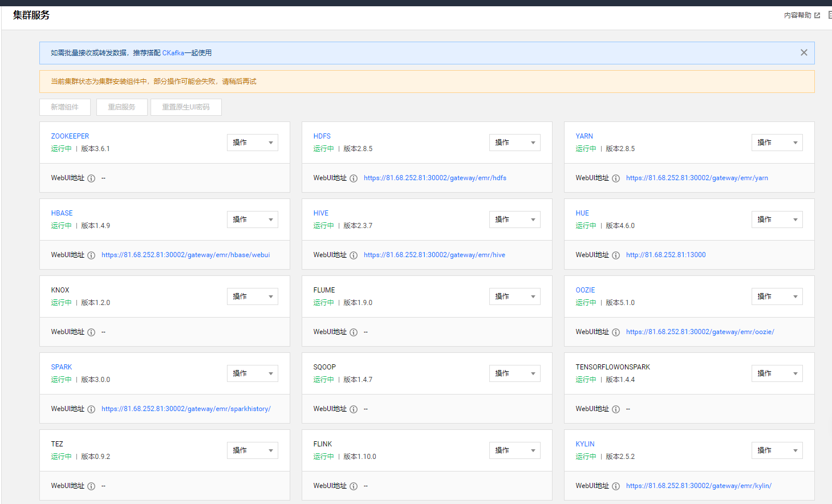Click the 重启服务 button
This screenshot has height=504, width=832.
click(122, 107)
